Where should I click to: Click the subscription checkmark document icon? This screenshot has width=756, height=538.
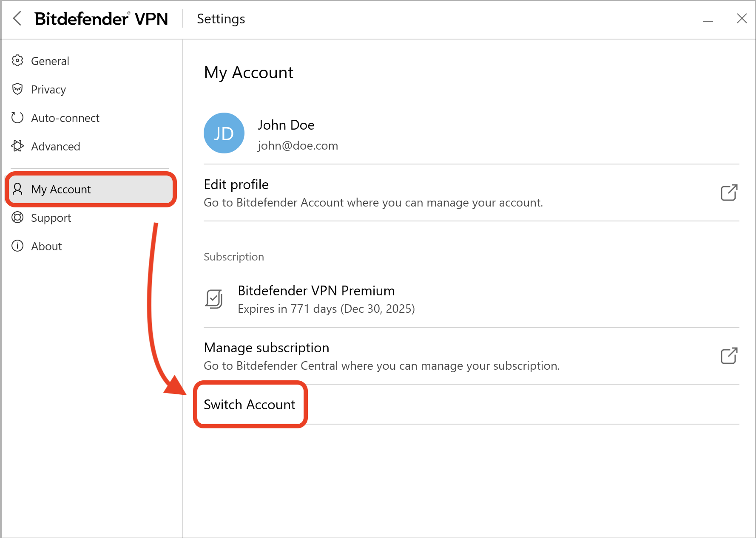[215, 299]
